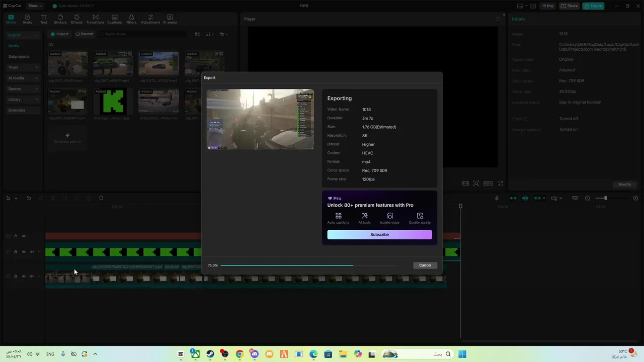Click the Ratio button in player
644x362 pixels.
click(488, 184)
